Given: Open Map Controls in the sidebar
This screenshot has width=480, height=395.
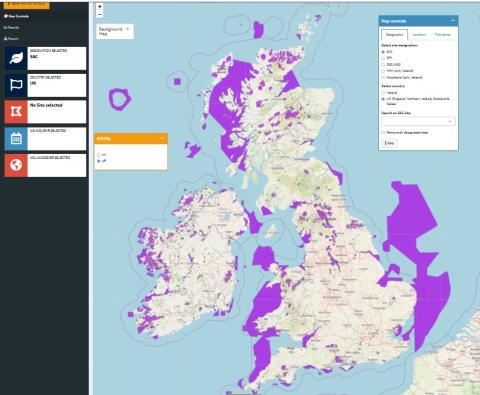Looking at the screenshot, I should point(16,16).
